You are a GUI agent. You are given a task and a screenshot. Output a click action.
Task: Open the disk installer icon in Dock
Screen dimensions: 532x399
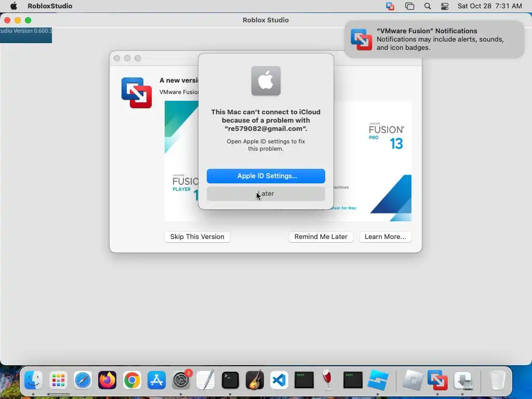tap(463, 380)
